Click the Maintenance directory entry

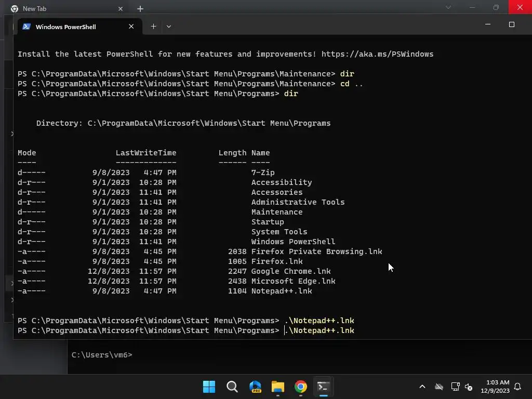277,212
